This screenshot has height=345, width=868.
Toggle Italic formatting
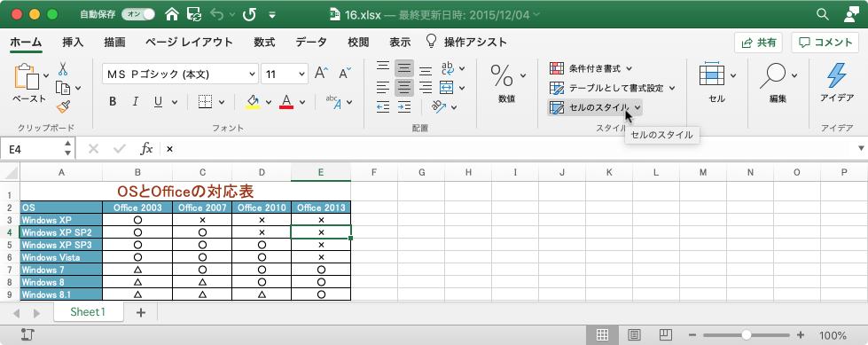[135, 102]
